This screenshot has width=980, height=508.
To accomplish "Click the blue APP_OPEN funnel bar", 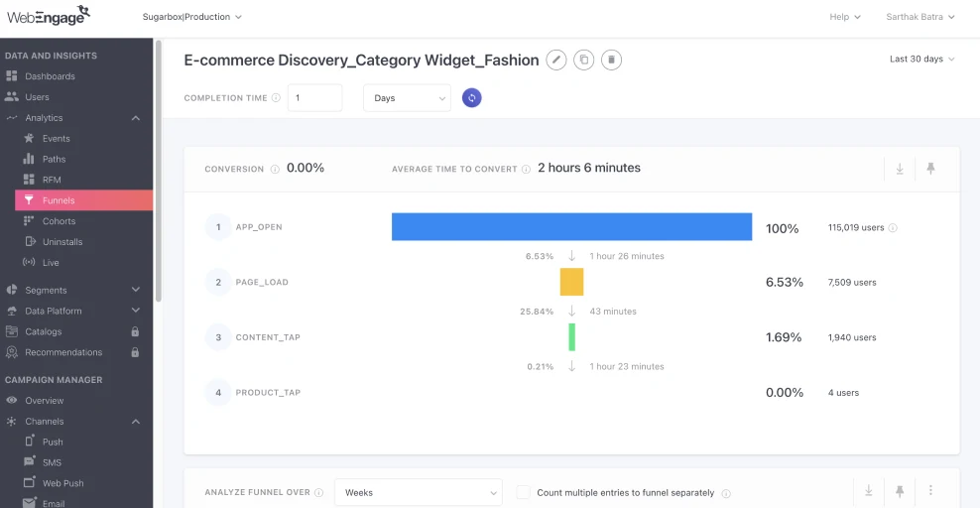I will click(572, 227).
